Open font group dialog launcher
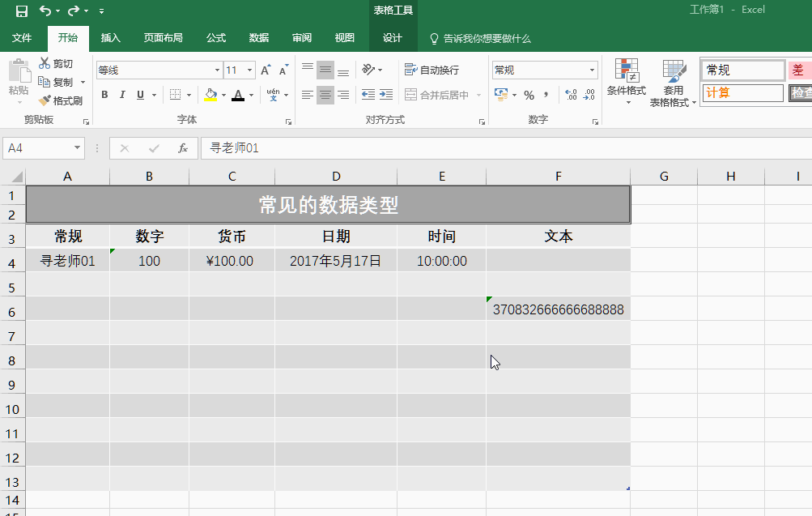This screenshot has height=516, width=812. [x=288, y=122]
